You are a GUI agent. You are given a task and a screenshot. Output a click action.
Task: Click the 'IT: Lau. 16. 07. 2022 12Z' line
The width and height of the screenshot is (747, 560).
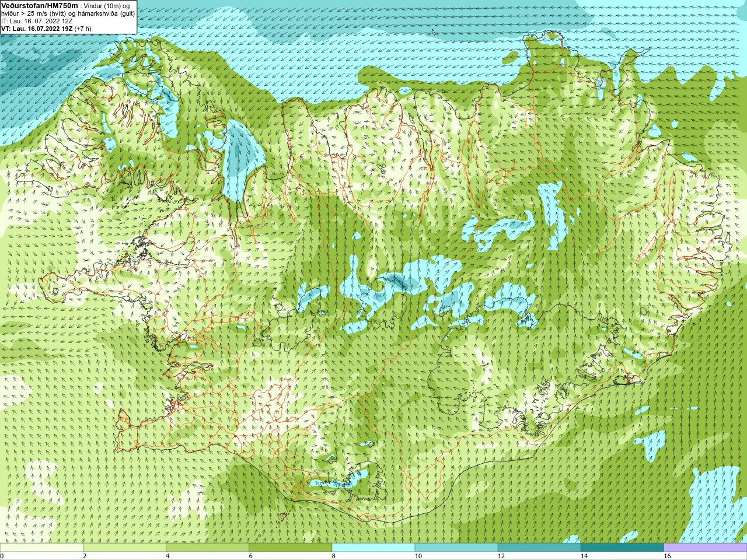(x=37, y=20)
